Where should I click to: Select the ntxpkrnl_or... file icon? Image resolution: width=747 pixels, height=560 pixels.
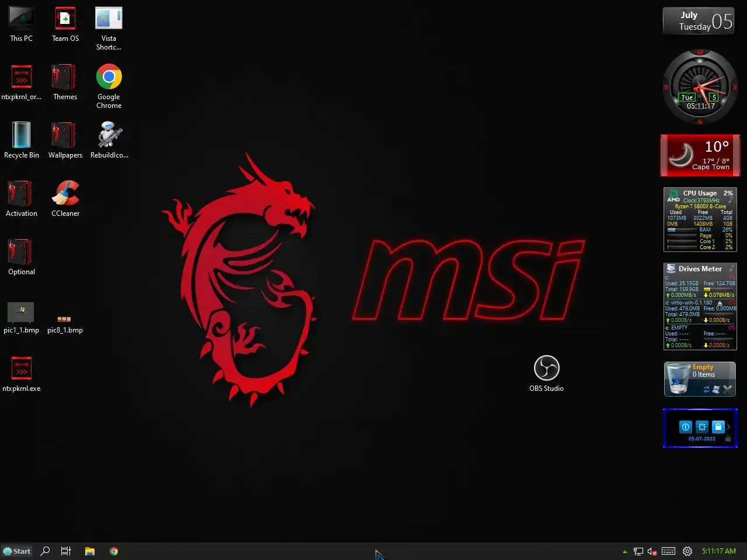(21, 83)
